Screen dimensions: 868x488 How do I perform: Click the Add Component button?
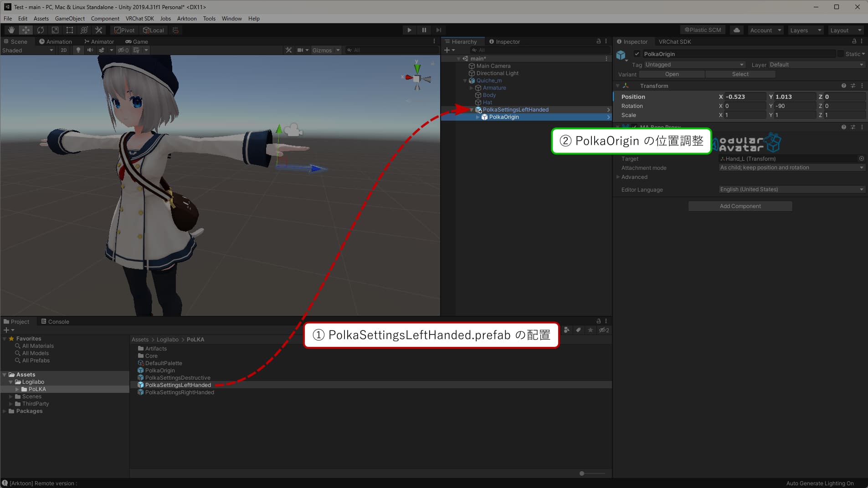click(x=740, y=206)
